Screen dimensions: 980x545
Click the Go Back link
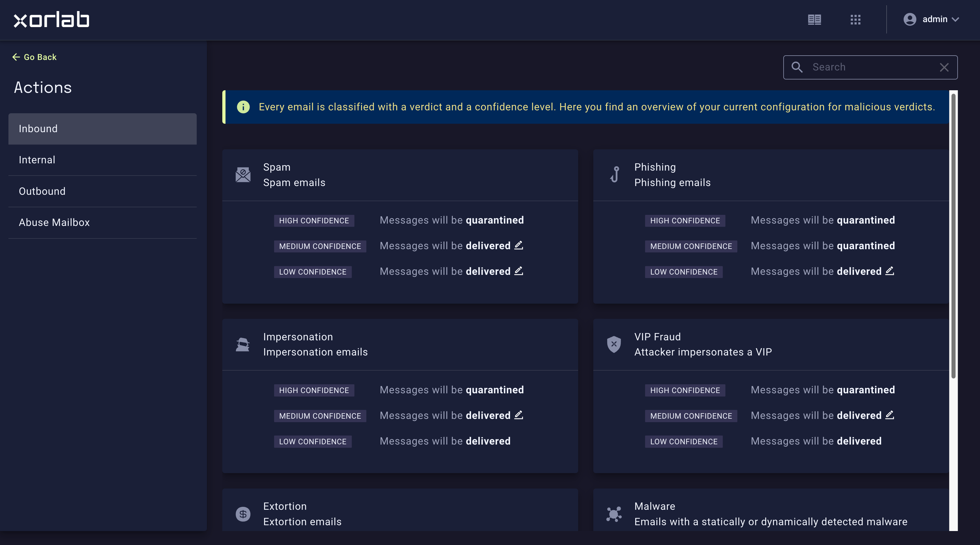(x=34, y=57)
